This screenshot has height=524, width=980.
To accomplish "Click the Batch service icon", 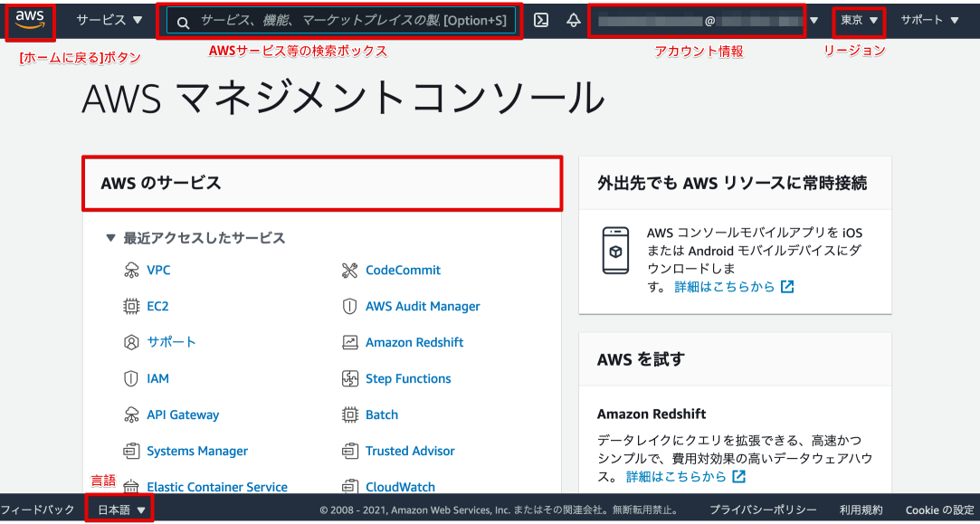I will click(350, 414).
